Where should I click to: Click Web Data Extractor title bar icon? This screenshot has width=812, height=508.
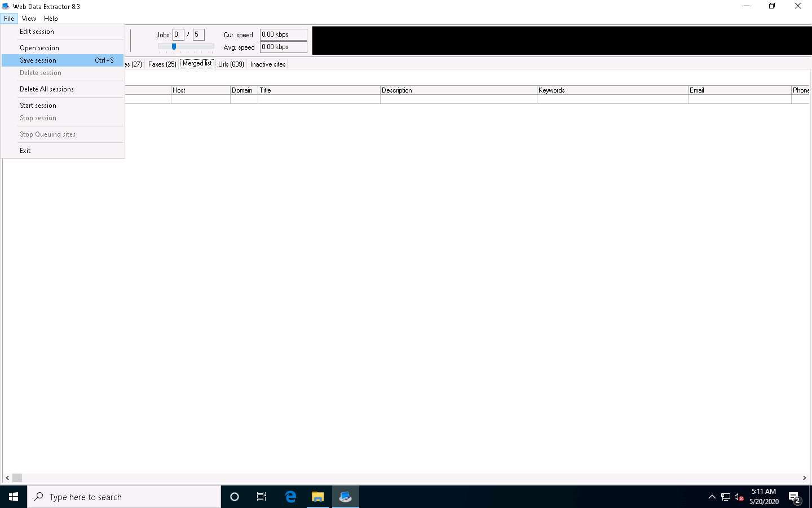[6, 6]
